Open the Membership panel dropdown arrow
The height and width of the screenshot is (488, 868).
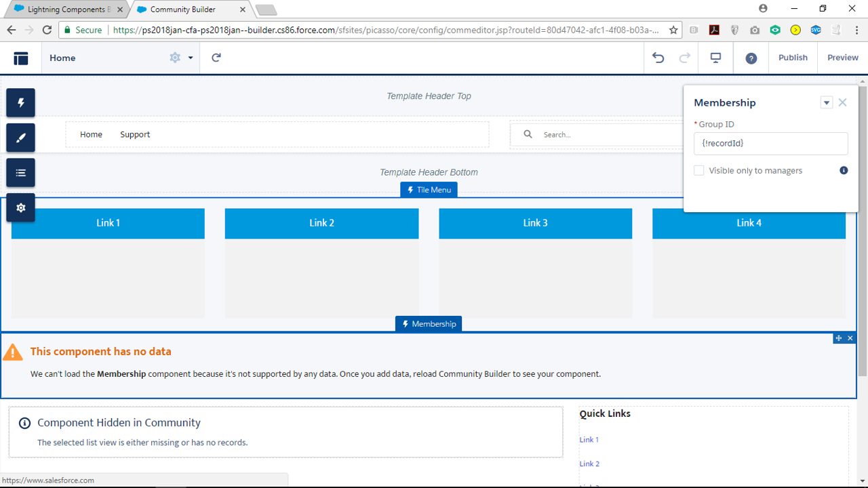click(x=827, y=102)
